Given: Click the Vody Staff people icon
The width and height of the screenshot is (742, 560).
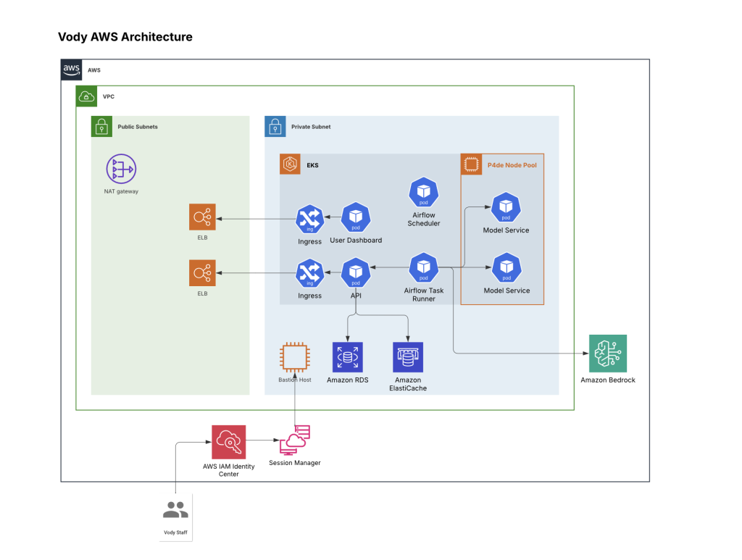Looking at the screenshot, I should click(x=175, y=510).
